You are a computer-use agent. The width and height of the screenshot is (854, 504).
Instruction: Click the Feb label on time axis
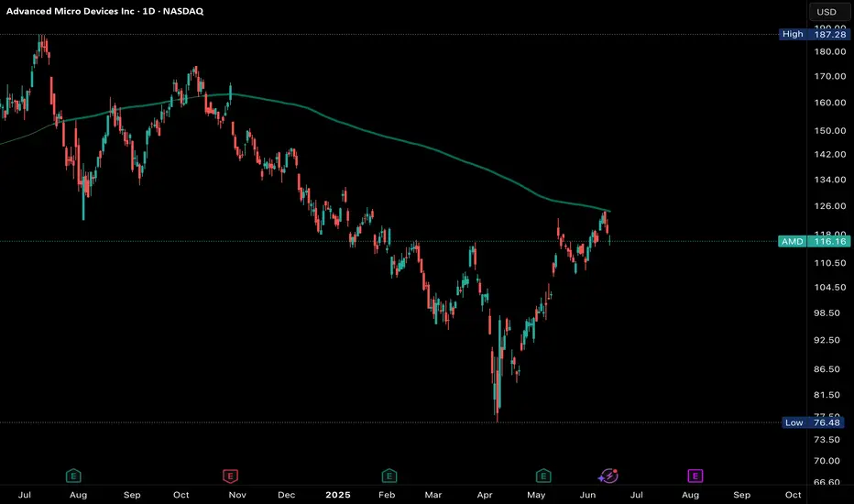tap(387, 495)
